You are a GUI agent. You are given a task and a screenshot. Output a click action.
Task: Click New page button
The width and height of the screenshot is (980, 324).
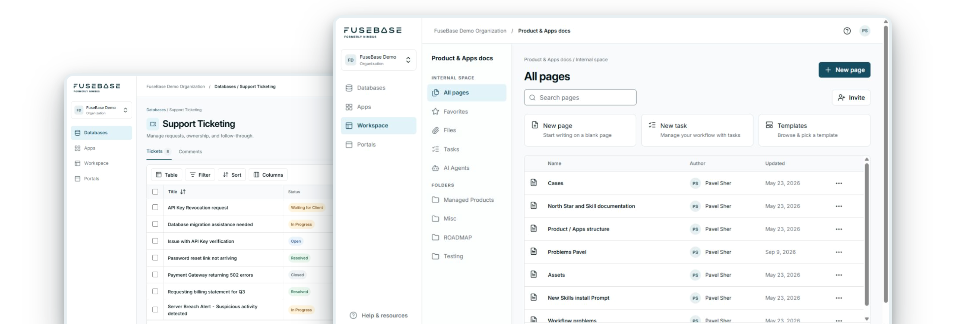844,70
